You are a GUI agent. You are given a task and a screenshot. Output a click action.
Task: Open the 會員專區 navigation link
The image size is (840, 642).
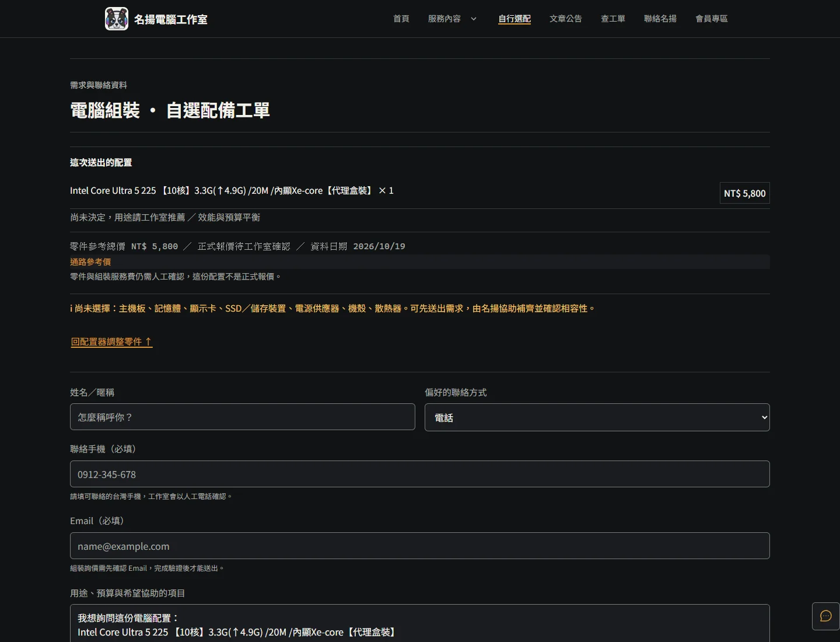(x=712, y=19)
